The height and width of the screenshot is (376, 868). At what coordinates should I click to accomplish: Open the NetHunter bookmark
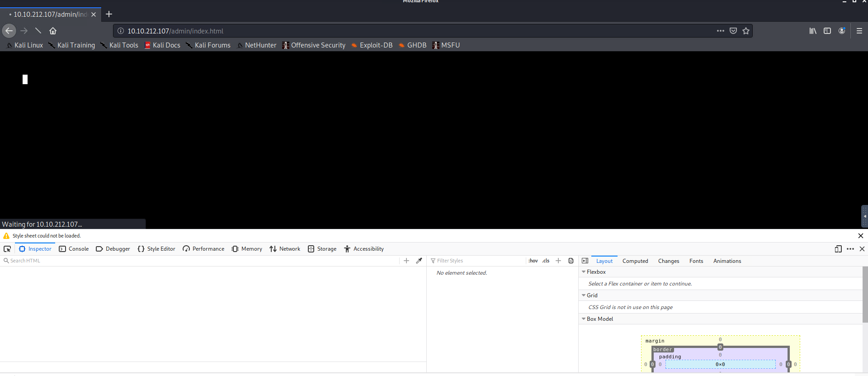257,45
